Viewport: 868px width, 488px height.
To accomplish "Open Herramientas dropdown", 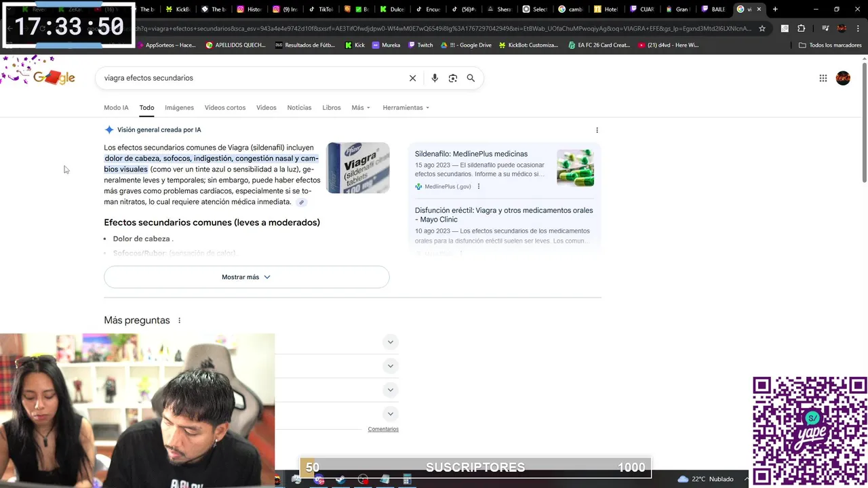I will [406, 108].
